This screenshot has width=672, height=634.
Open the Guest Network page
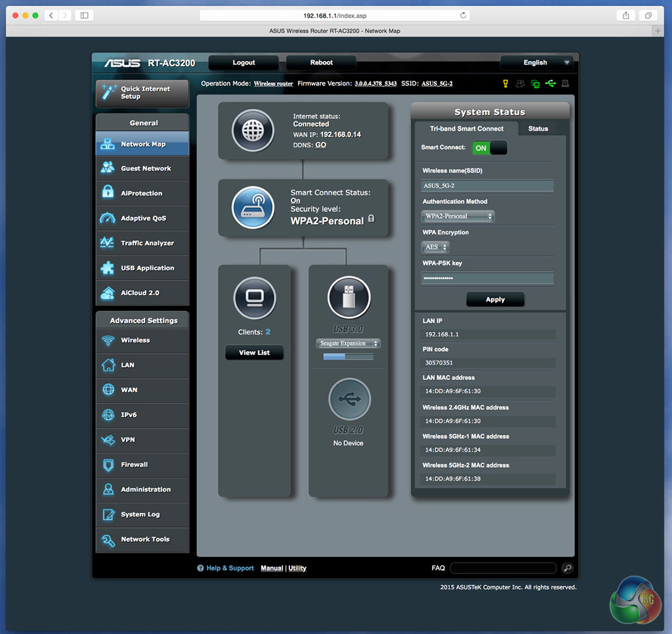pos(142,169)
